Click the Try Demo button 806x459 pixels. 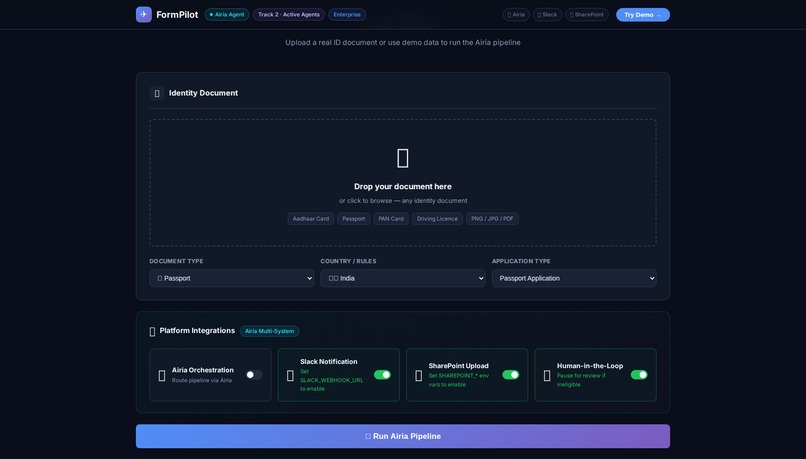point(643,15)
